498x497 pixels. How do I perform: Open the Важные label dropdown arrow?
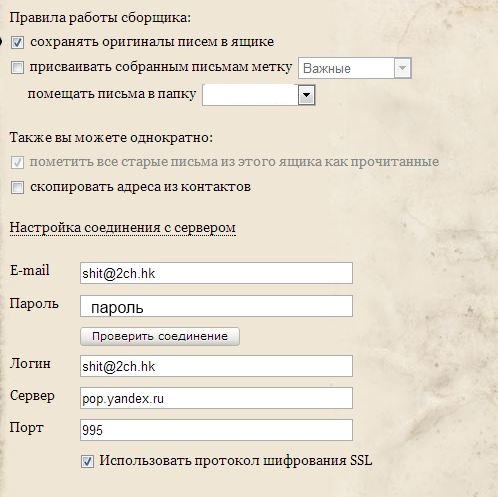click(x=402, y=68)
